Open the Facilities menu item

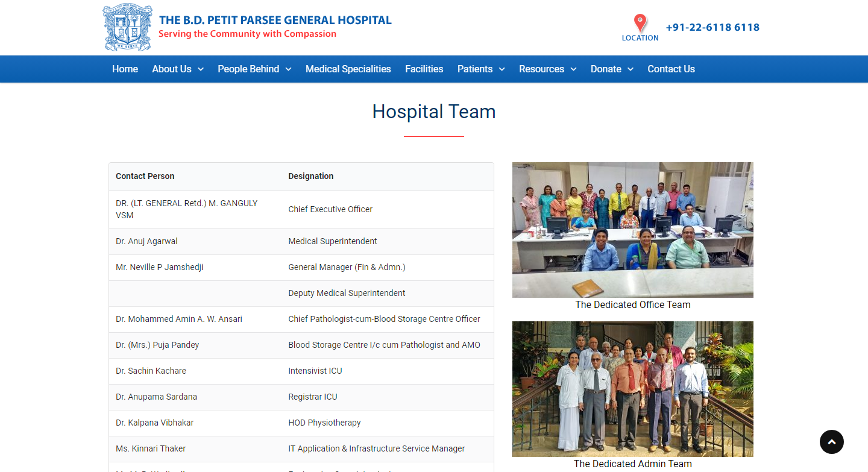point(424,69)
